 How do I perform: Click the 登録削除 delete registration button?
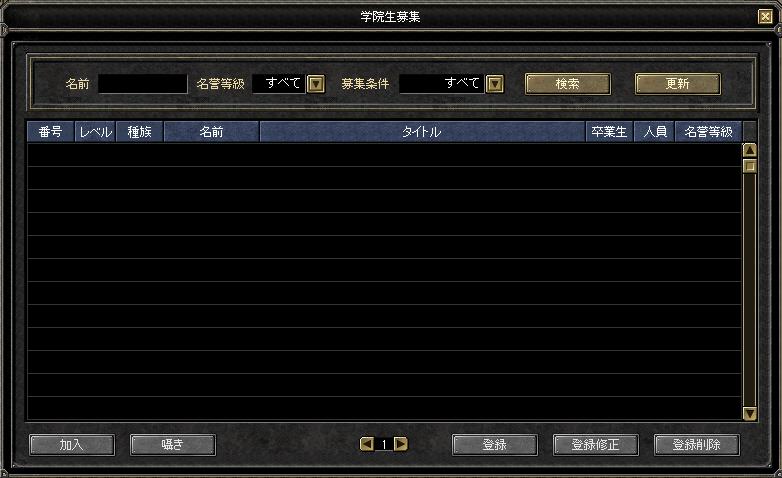coord(697,445)
